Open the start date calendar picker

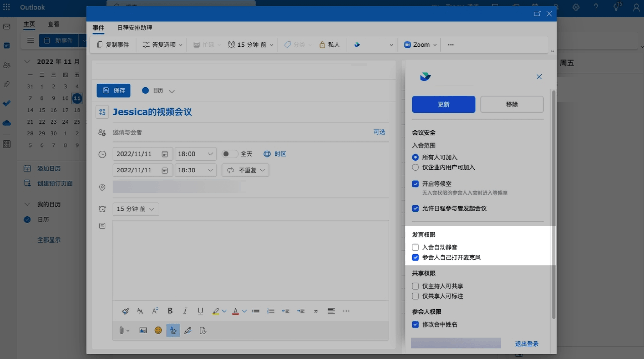164,154
